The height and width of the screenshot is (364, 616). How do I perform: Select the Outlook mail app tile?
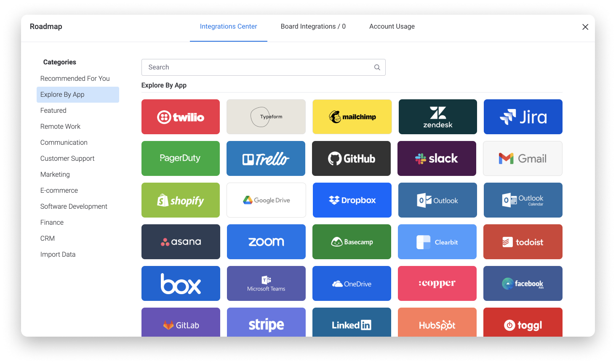click(x=437, y=200)
